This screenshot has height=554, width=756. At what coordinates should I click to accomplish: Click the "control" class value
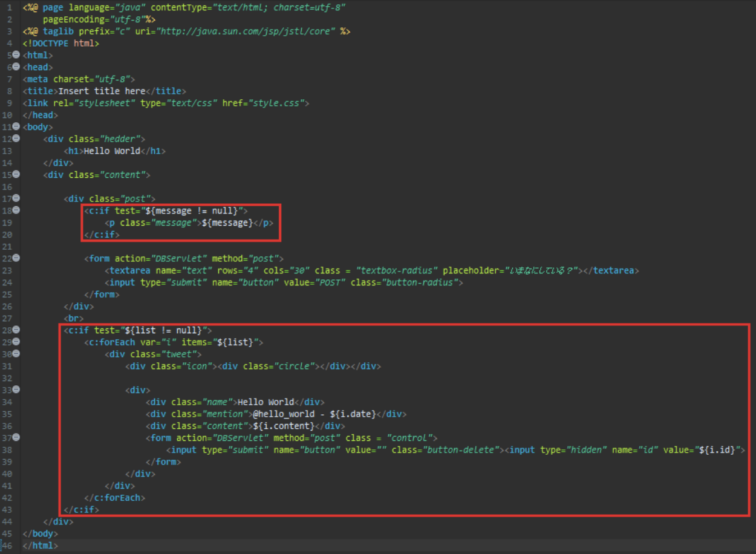[x=409, y=438]
